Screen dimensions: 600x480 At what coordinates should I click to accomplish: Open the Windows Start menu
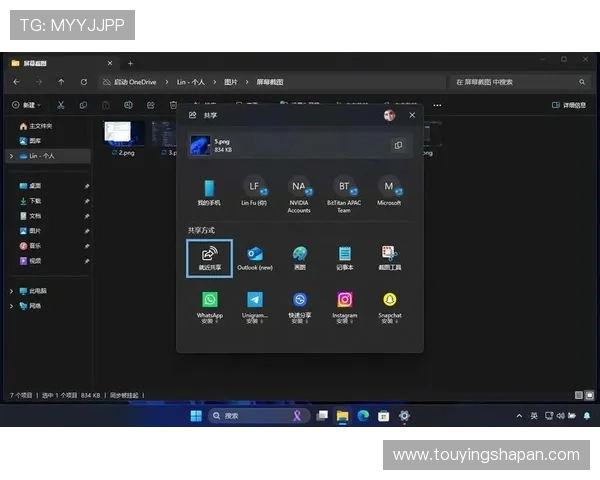coord(196,415)
